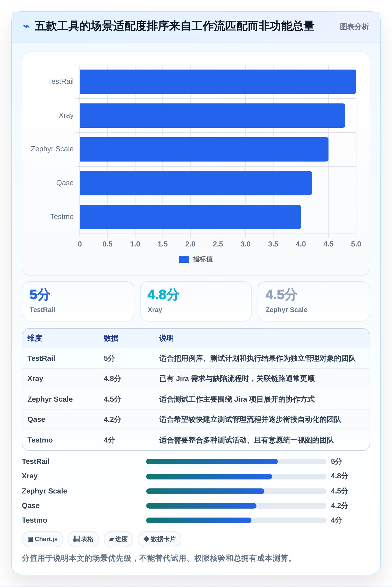The image size is (392, 587).
Task: Select the Chart.js tag chip
Action: pyautogui.click(x=43, y=539)
